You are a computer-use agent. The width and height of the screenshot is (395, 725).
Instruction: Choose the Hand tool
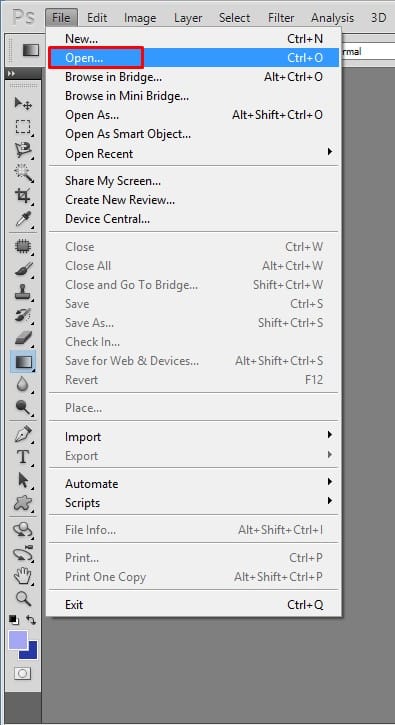(23, 576)
